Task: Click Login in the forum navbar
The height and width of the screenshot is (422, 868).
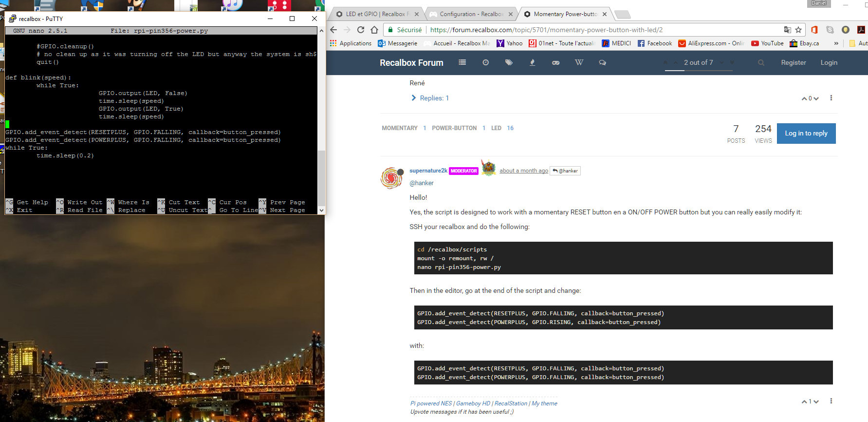Action: [829, 62]
